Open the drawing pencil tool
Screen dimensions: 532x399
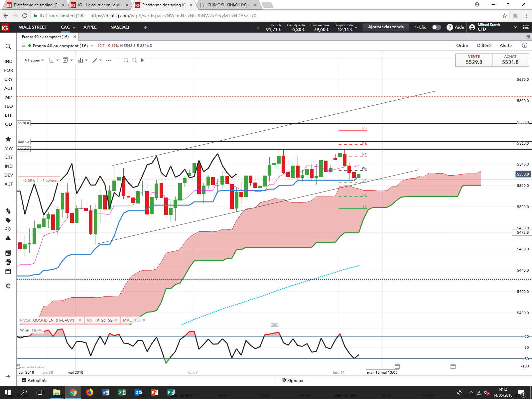(95, 60)
